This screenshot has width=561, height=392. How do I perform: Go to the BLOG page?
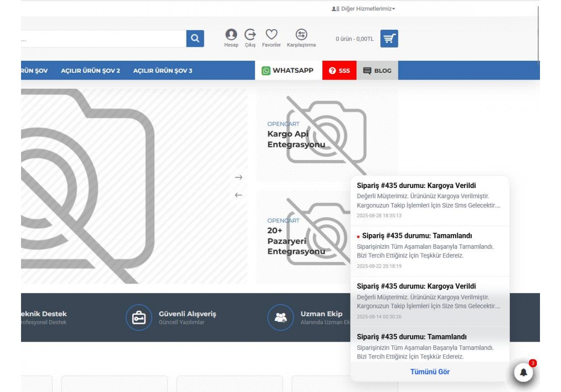pos(377,70)
